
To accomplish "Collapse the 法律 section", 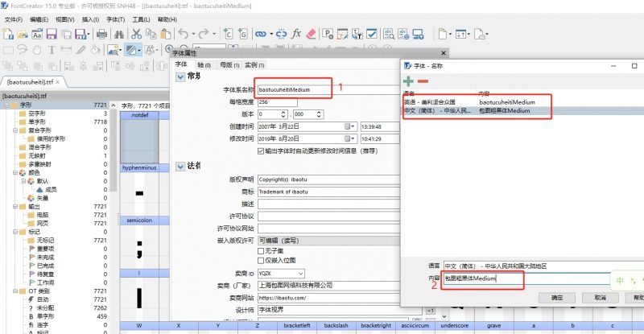I will (x=180, y=167).
